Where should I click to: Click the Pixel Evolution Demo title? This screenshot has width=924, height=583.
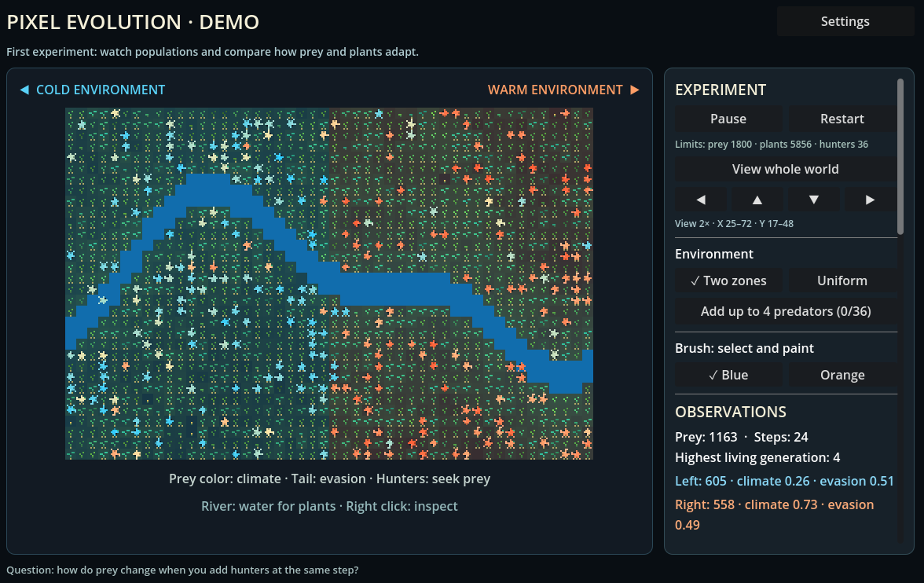tap(134, 22)
